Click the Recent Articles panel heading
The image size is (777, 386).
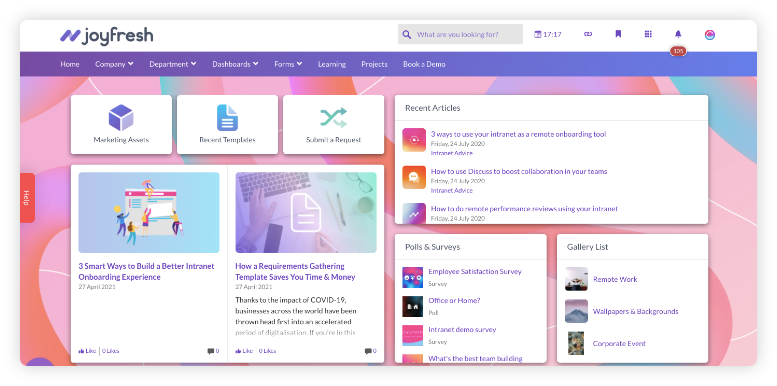pos(433,108)
